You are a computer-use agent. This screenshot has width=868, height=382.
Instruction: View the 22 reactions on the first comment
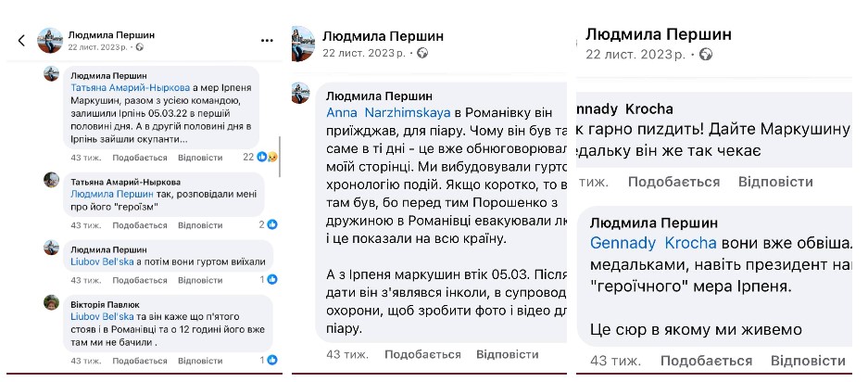(x=267, y=157)
